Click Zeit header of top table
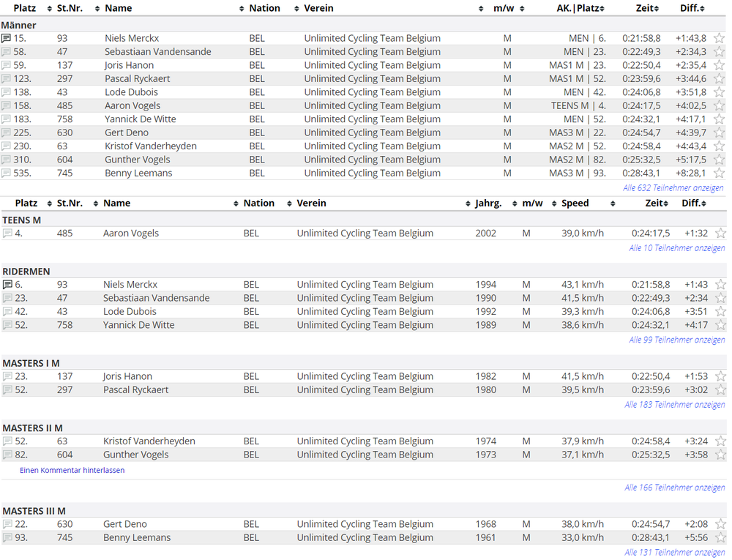732x560 pixels. click(x=644, y=8)
